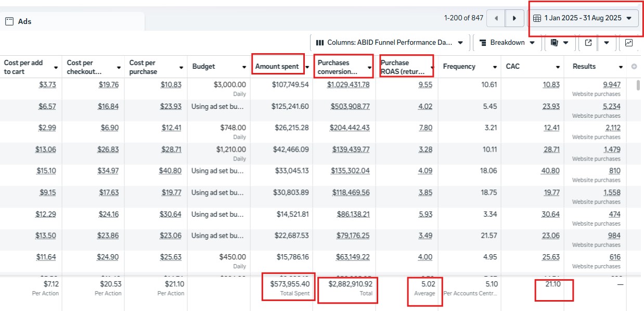Open the date range picker 1 Jan 2025 - 31 Aug 2025
Screen dimensions: 644x311
pyautogui.click(x=583, y=18)
